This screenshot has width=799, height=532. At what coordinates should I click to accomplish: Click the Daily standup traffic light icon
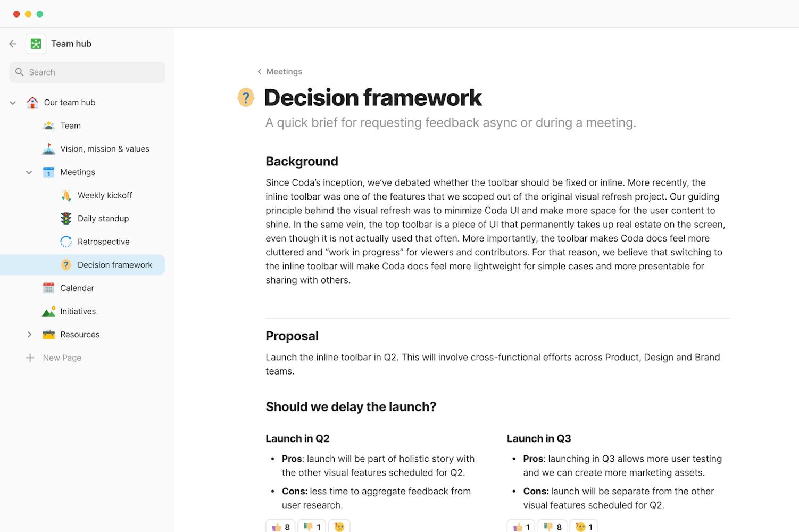pyautogui.click(x=66, y=218)
